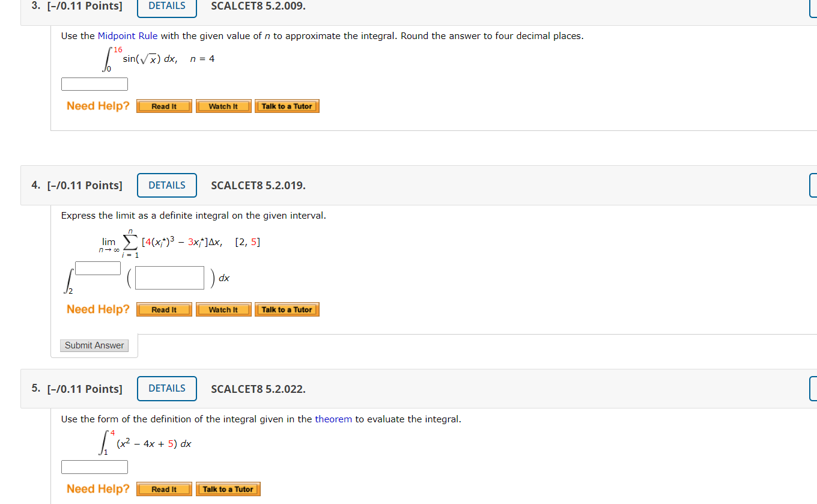This screenshot has width=817, height=504.
Task: Click Read It under question 4
Action: point(163,309)
